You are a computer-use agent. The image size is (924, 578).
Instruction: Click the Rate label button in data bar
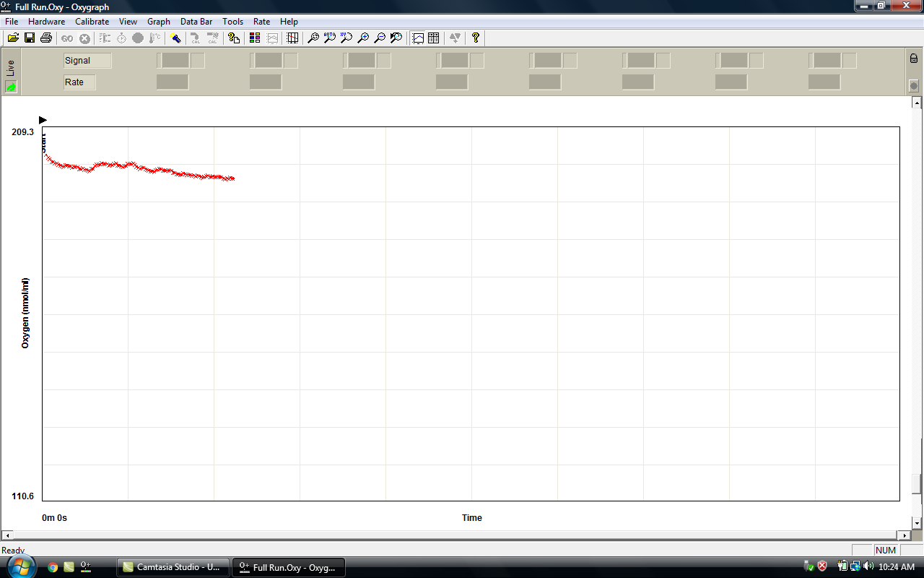tap(79, 82)
